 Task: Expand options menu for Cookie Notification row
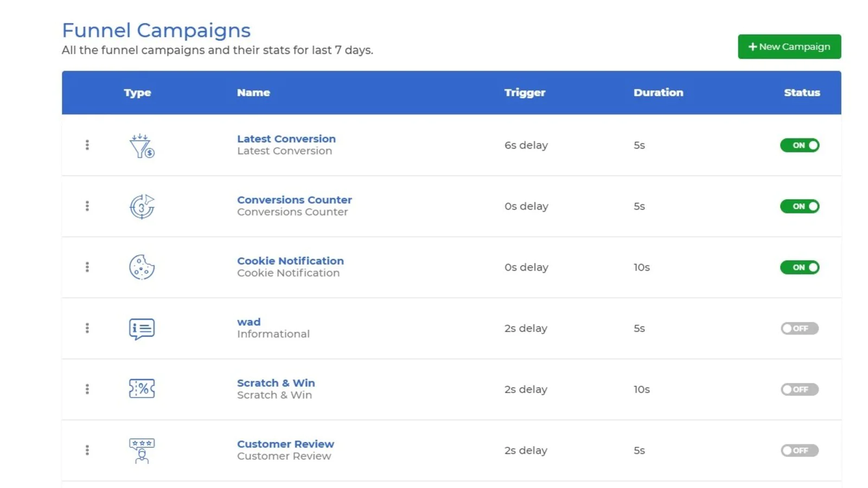[x=87, y=267]
